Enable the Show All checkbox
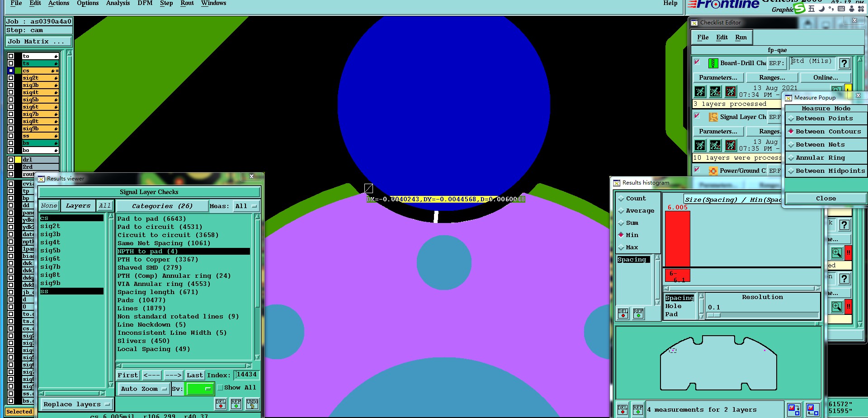 (220, 388)
